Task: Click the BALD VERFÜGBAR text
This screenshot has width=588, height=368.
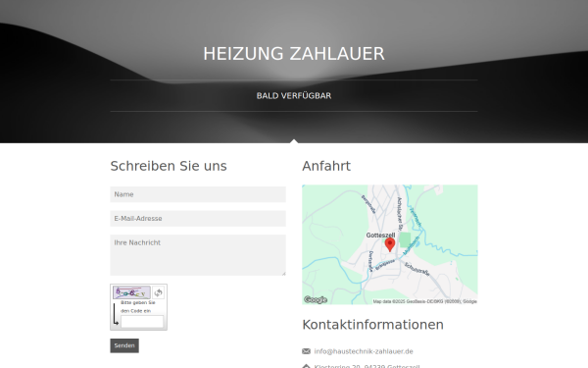Action: (x=294, y=96)
